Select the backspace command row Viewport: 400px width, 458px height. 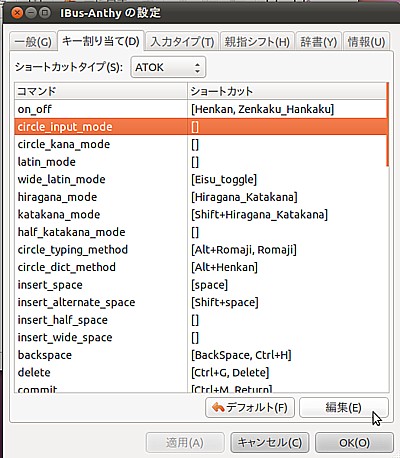click(x=200, y=355)
